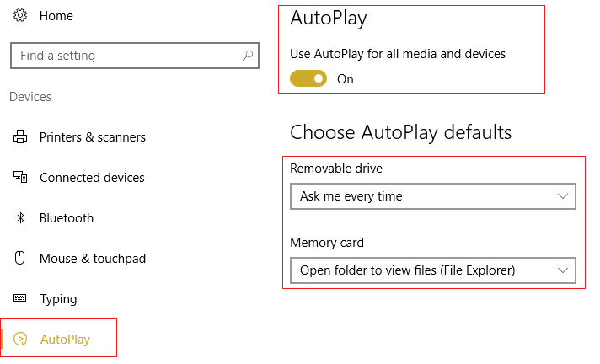Click the 'On' toggle state label
Image resolution: width=600 pixels, height=364 pixels.
click(x=346, y=79)
